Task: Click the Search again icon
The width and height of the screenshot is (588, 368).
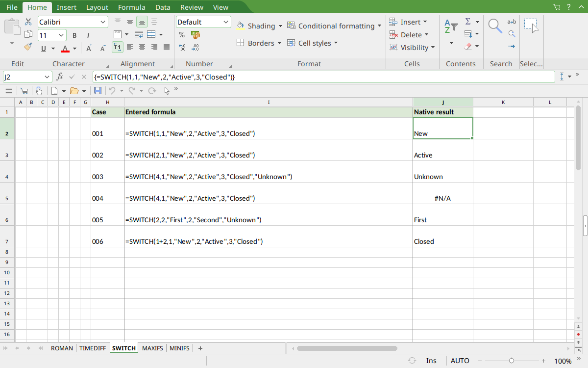Action: [512, 34]
